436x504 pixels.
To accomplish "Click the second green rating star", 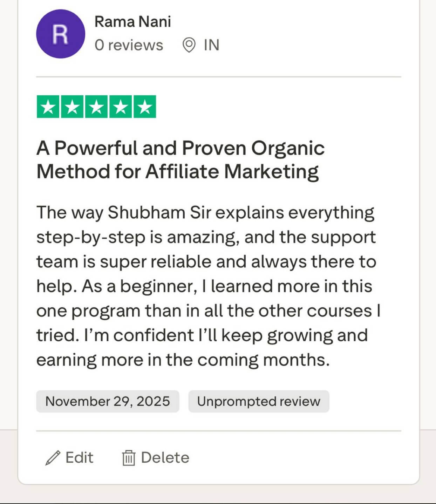I will 73,107.
